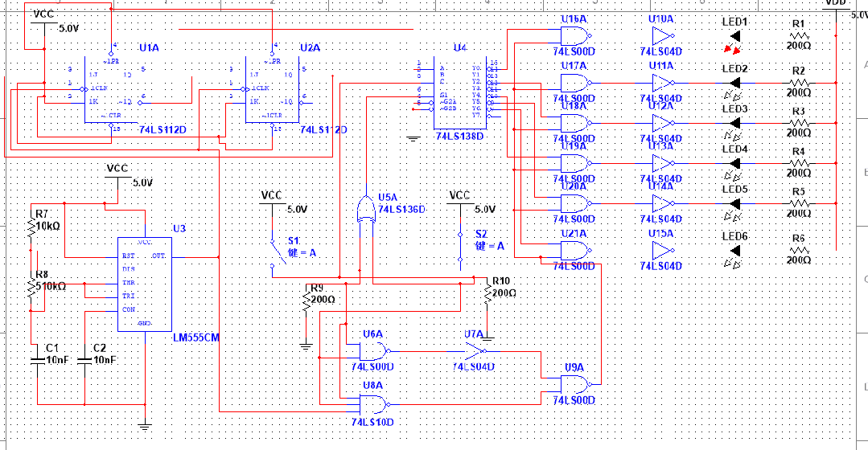Click the lit LED1 indicator
Screen dimensions: 868x450
click(733, 36)
